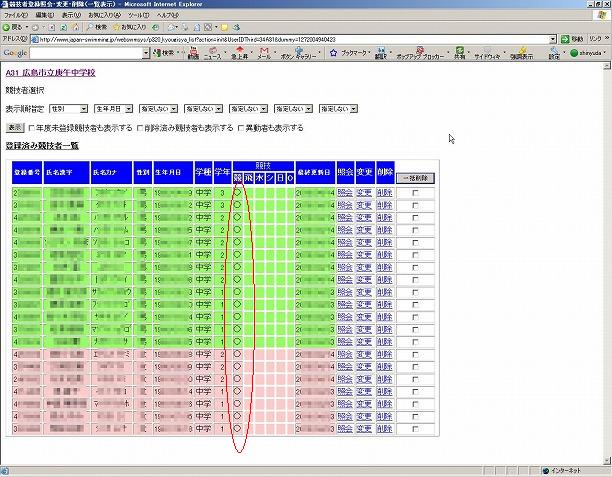Click the 共有 share icon

coord(460,53)
